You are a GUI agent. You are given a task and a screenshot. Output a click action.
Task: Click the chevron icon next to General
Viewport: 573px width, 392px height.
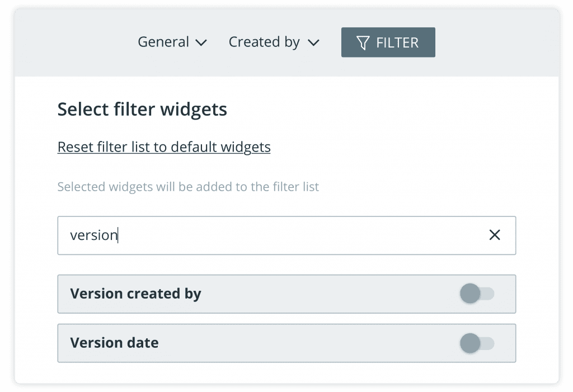coord(201,43)
